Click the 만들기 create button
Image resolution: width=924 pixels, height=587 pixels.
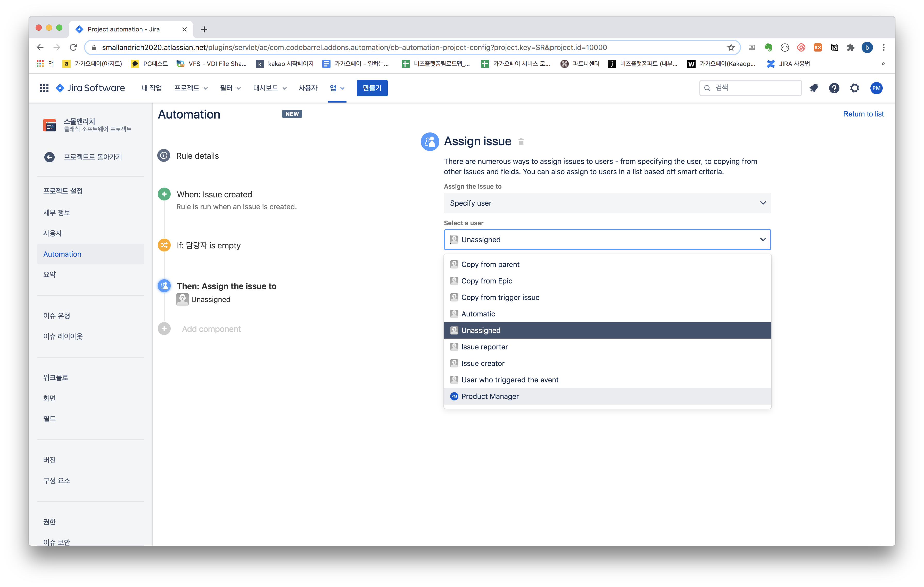[372, 88]
